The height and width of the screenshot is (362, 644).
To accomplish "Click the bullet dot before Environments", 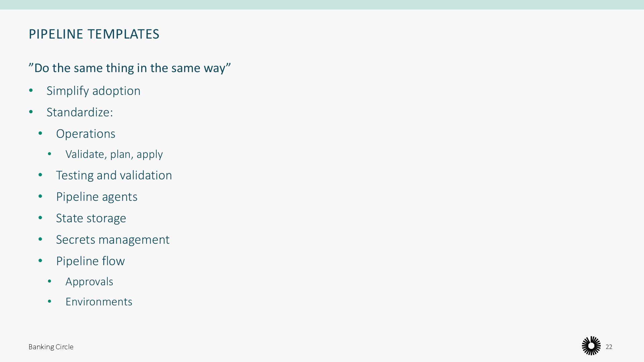I will click(x=50, y=301).
